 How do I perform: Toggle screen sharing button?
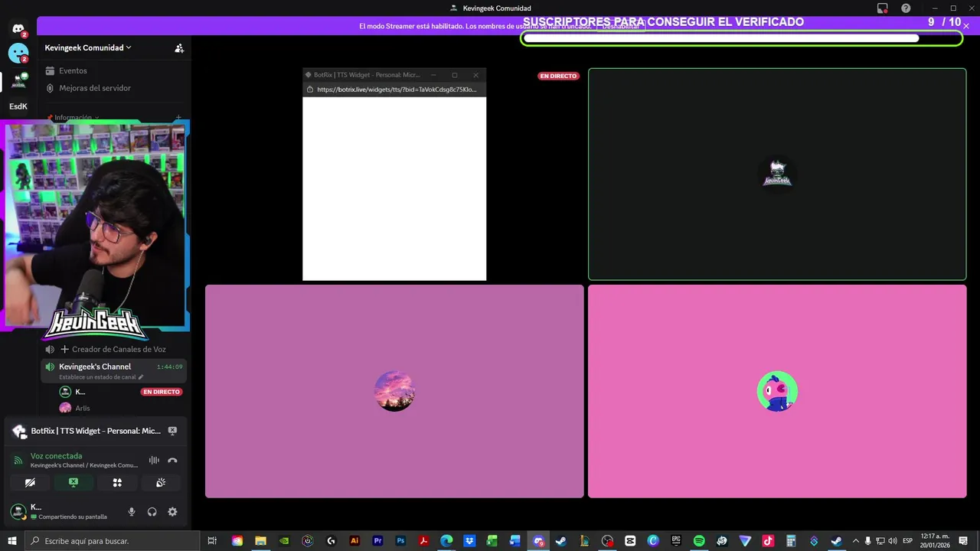[x=73, y=483]
